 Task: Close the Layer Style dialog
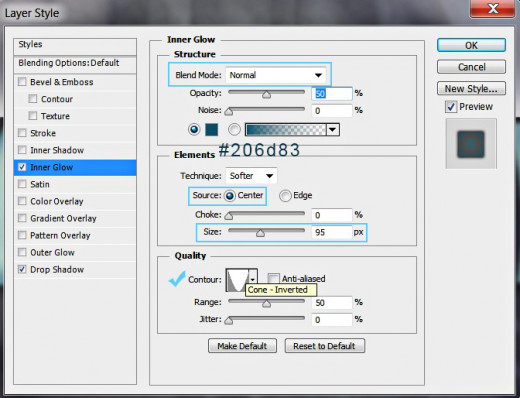point(492,8)
